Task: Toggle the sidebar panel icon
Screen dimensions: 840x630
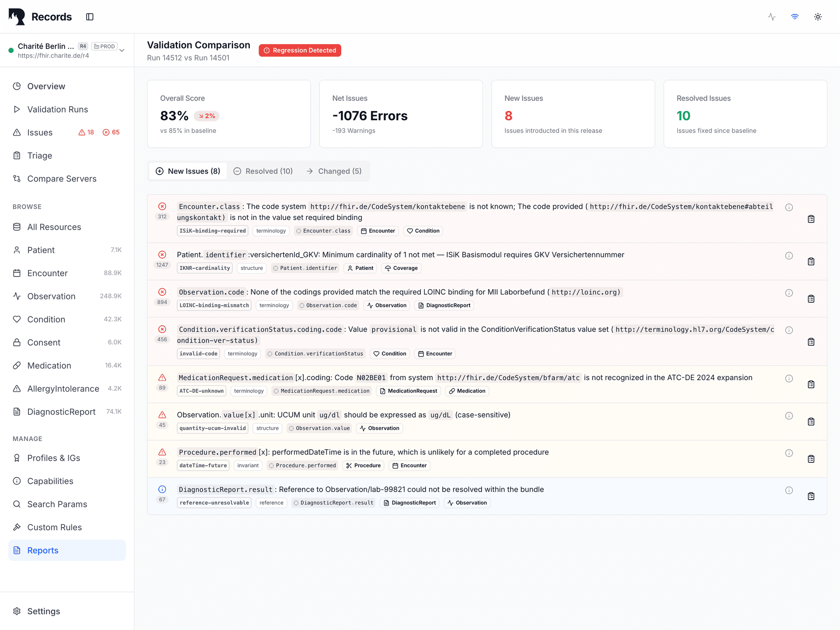Action: 90,17
